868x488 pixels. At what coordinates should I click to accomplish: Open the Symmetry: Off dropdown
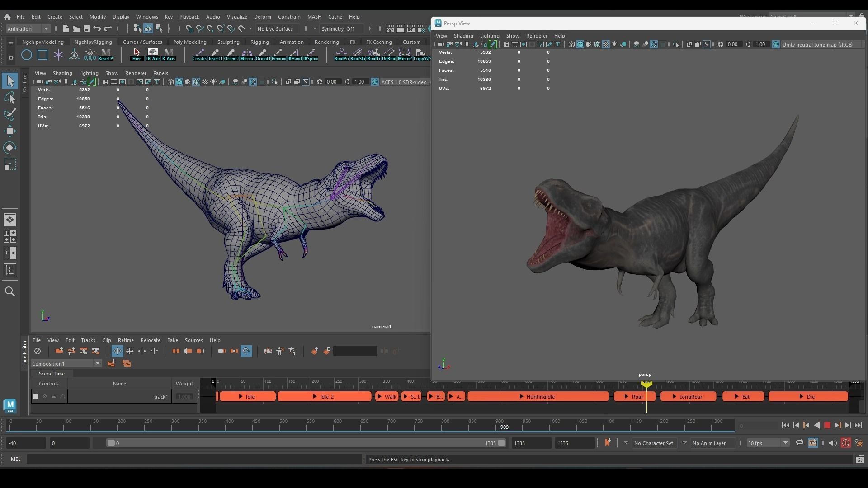pos(342,29)
